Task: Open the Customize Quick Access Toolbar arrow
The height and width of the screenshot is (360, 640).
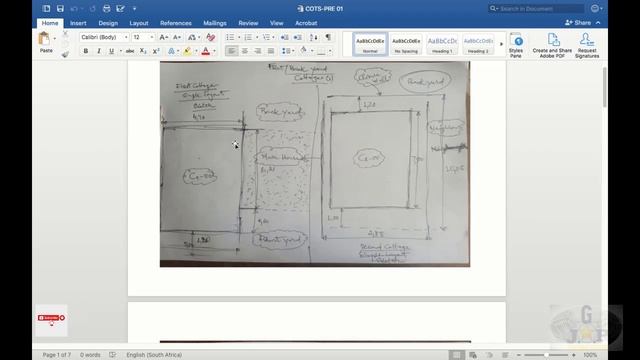Action: tap(134, 9)
